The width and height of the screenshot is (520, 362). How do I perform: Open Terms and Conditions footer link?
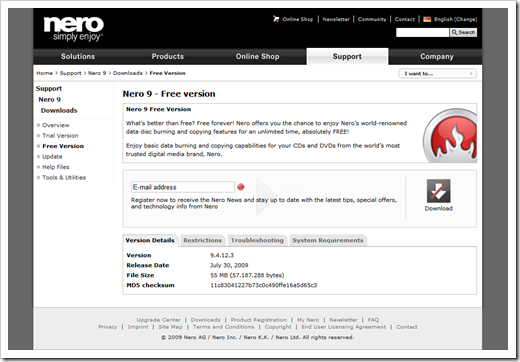[x=223, y=327]
